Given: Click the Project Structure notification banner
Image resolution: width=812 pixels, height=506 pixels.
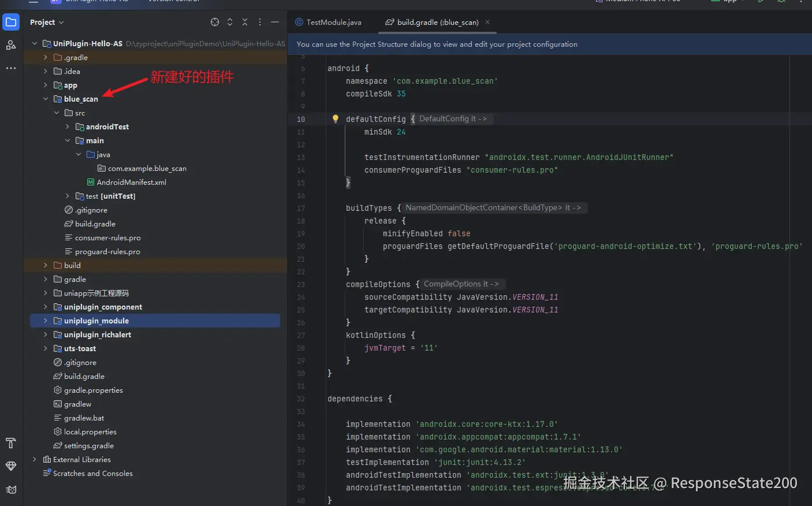Looking at the screenshot, I should 549,44.
